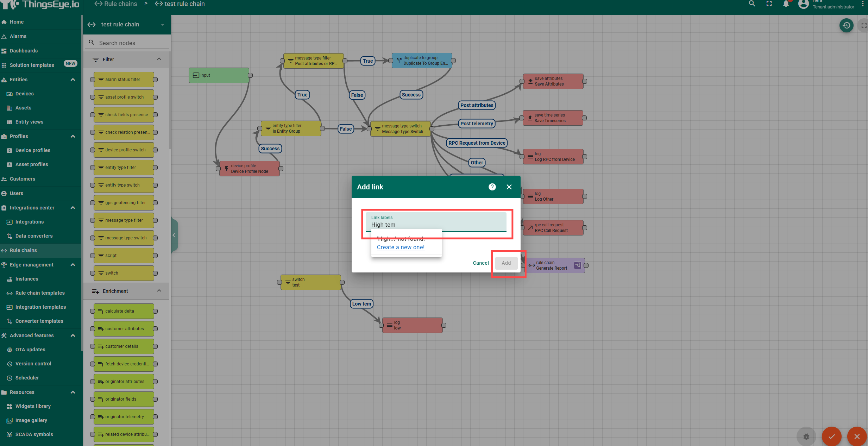Open the test rule chain dropdown
The image size is (868, 446).
coord(162,25)
